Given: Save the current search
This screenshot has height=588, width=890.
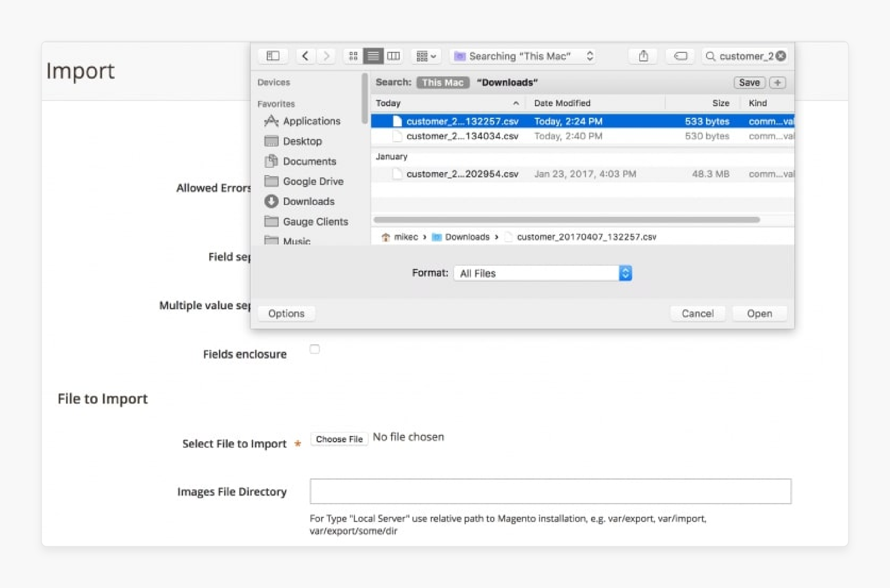Looking at the screenshot, I should tap(749, 82).
